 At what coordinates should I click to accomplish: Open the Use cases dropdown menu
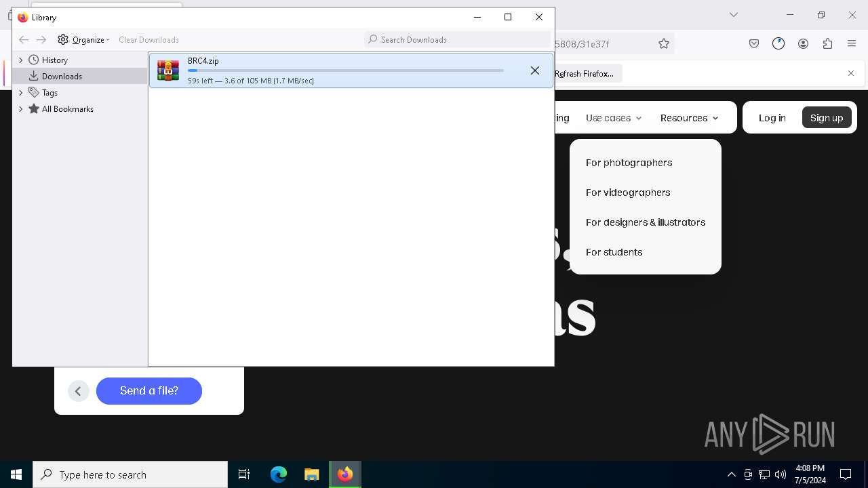[x=614, y=118]
